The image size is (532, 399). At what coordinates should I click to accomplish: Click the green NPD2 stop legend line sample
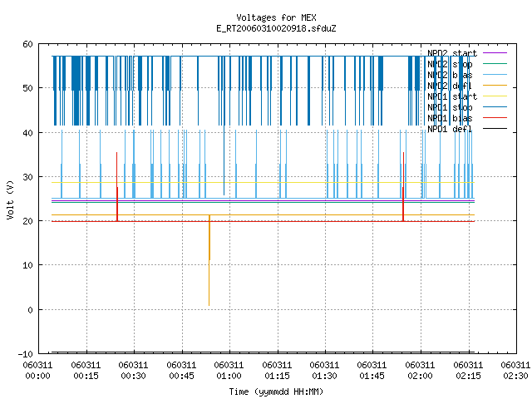point(495,63)
